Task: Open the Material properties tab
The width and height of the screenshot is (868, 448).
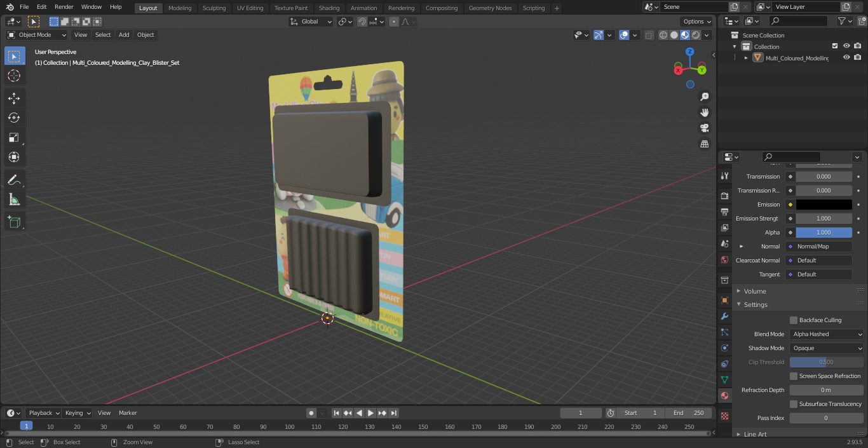Action: point(724,395)
